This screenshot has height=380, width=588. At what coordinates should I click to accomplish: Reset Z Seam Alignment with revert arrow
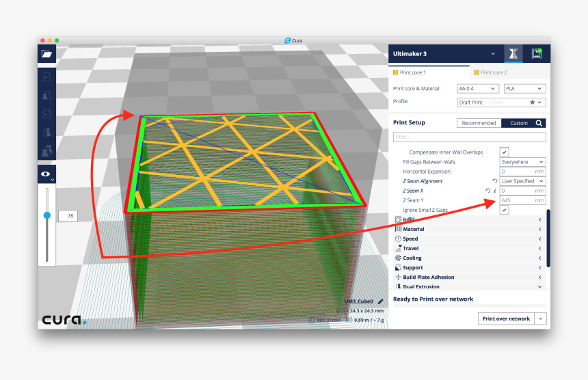(x=494, y=181)
